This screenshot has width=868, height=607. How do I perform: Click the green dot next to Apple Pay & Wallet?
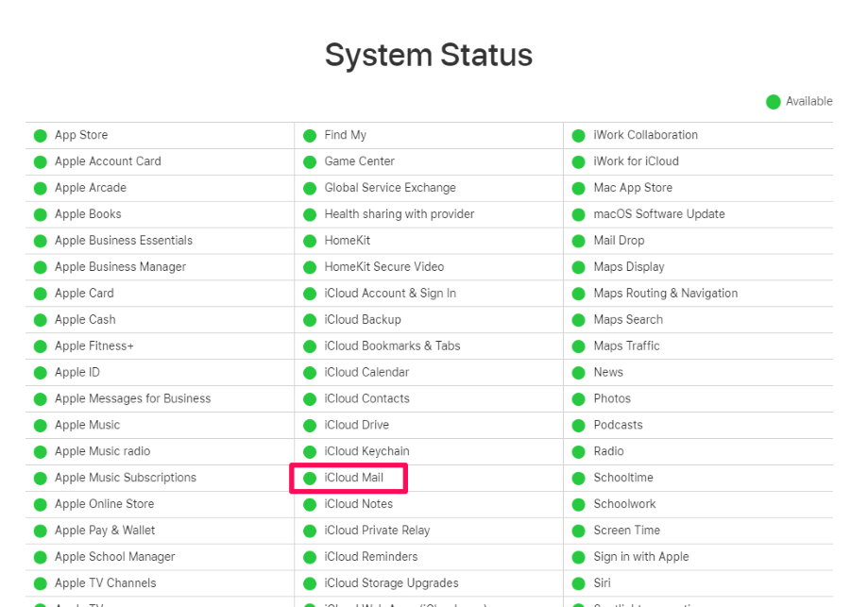(x=41, y=531)
